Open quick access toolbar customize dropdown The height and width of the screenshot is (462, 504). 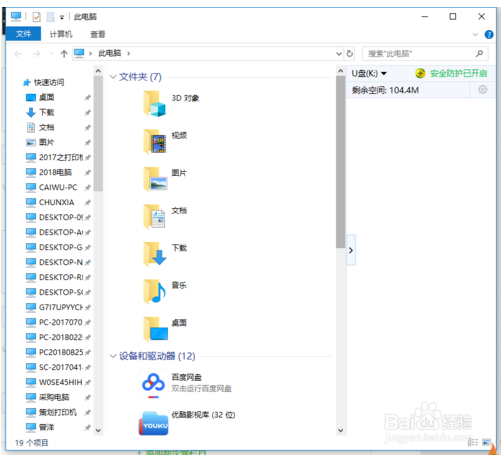tap(62, 17)
